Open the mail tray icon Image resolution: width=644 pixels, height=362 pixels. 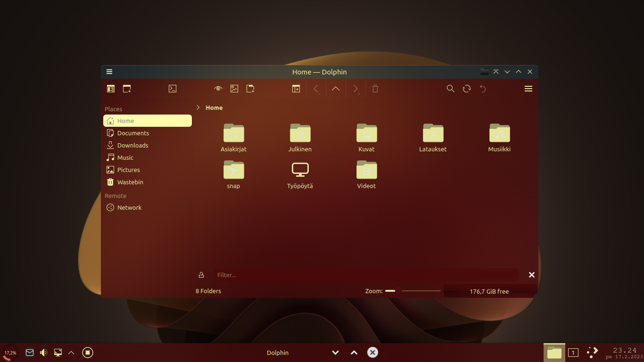30,353
